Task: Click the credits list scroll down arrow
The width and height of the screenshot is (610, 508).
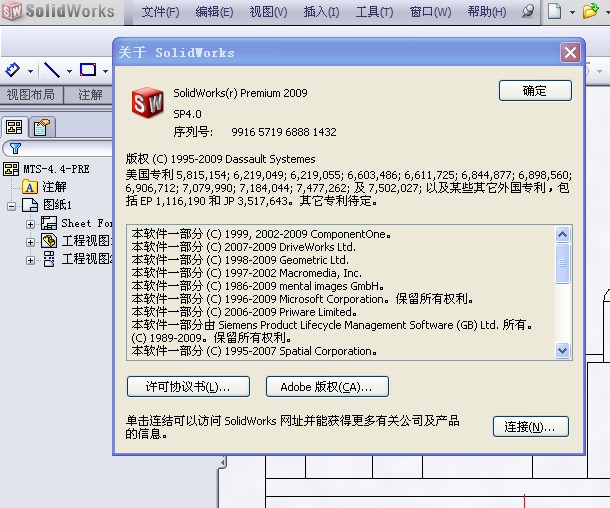Action: (x=563, y=350)
